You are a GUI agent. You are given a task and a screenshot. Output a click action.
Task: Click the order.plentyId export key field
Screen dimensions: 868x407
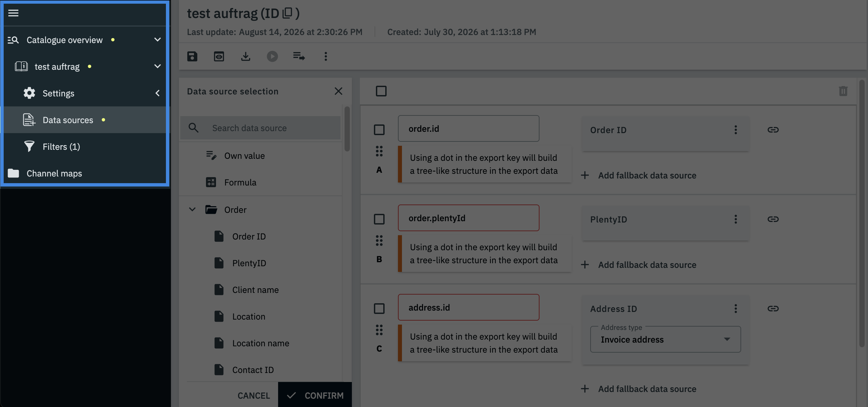point(468,218)
